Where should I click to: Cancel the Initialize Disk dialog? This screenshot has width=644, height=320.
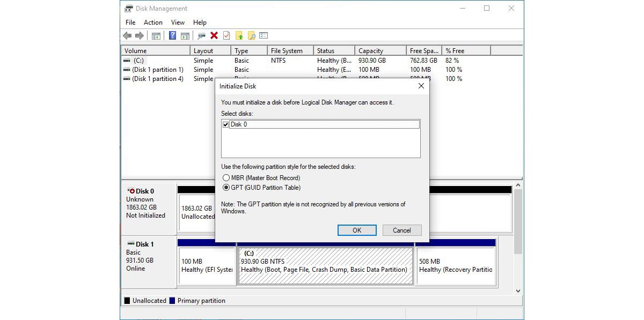click(x=401, y=230)
